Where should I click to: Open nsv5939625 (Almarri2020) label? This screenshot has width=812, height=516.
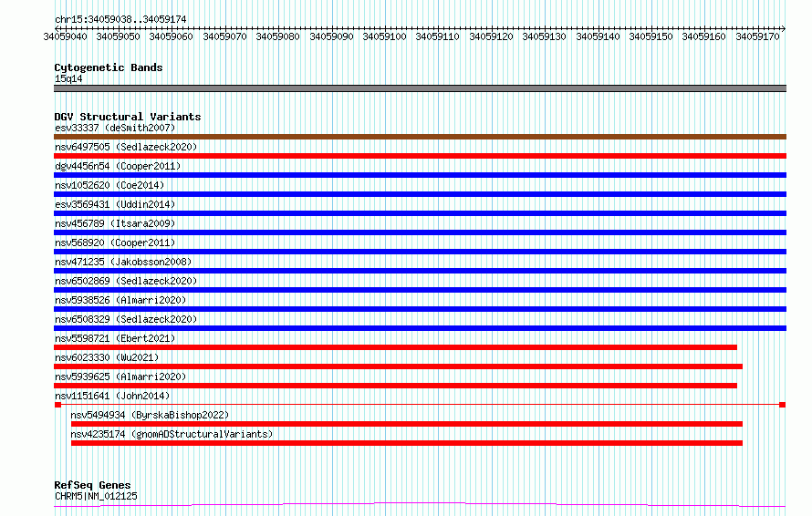click(120, 377)
